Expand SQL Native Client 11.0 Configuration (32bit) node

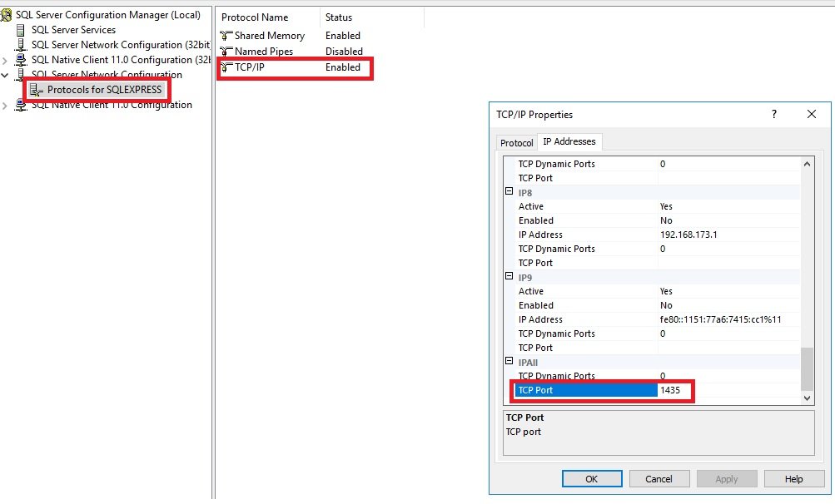coord(7,61)
